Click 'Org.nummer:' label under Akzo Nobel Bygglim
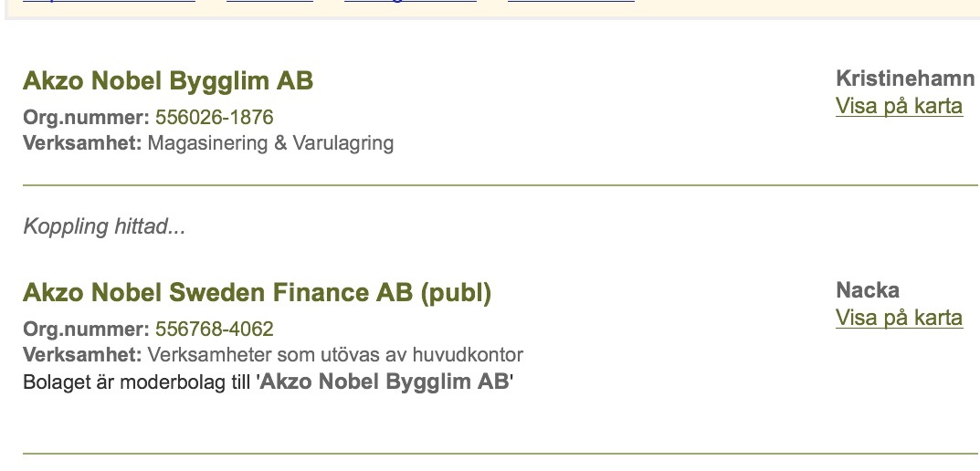 coord(86,118)
